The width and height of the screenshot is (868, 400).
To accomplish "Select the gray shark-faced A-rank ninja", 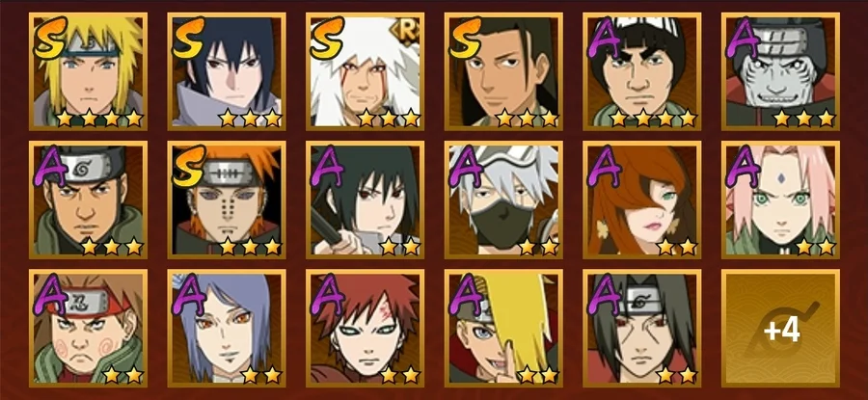I will 780,72.
